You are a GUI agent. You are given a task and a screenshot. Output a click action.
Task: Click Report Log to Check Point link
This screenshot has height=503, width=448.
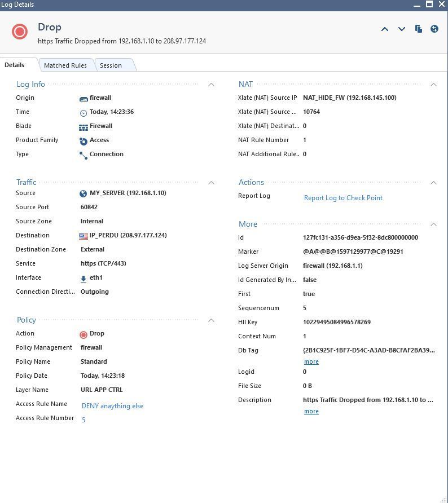[x=343, y=198]
